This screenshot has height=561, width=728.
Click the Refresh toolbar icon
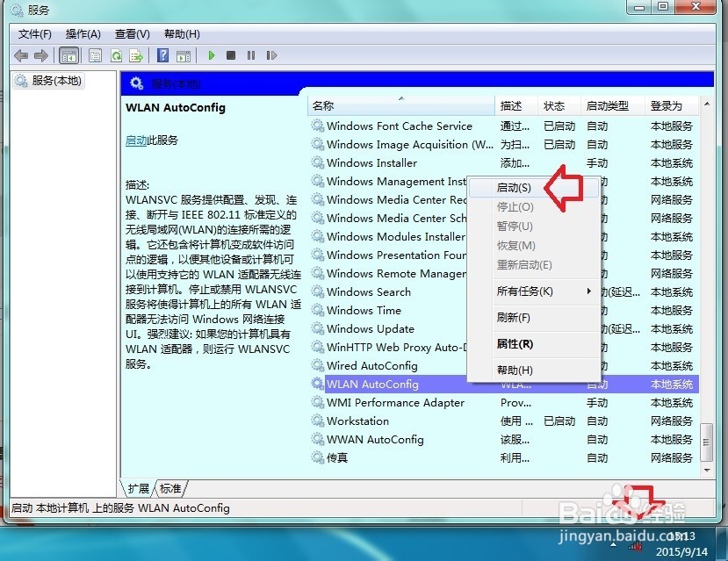(116, 56)
